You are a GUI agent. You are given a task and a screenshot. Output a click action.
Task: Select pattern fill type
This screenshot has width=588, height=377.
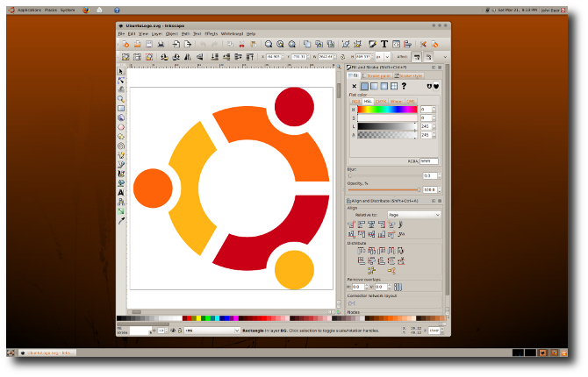pos(394,86)
